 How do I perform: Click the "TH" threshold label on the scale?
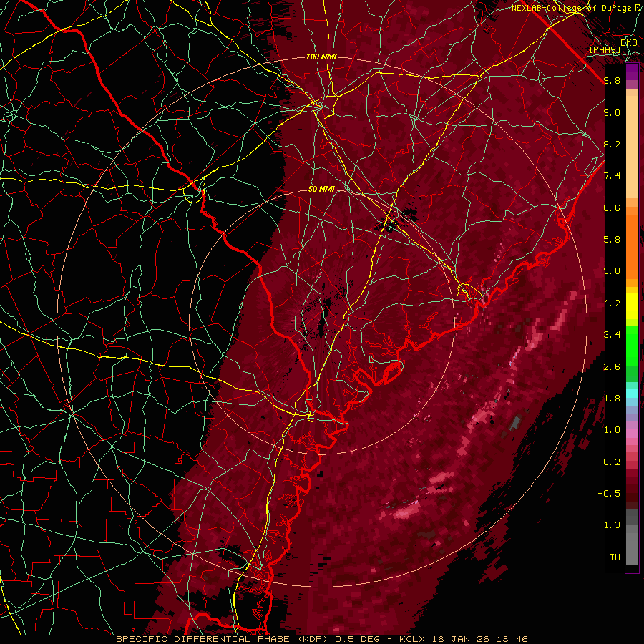click(615, 557)
